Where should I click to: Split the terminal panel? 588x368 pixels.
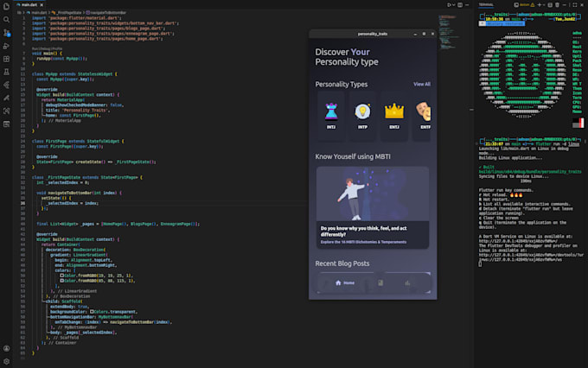coord(550,5)
